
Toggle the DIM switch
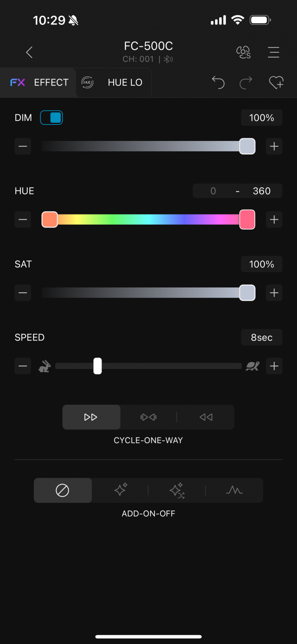point(51,118)
